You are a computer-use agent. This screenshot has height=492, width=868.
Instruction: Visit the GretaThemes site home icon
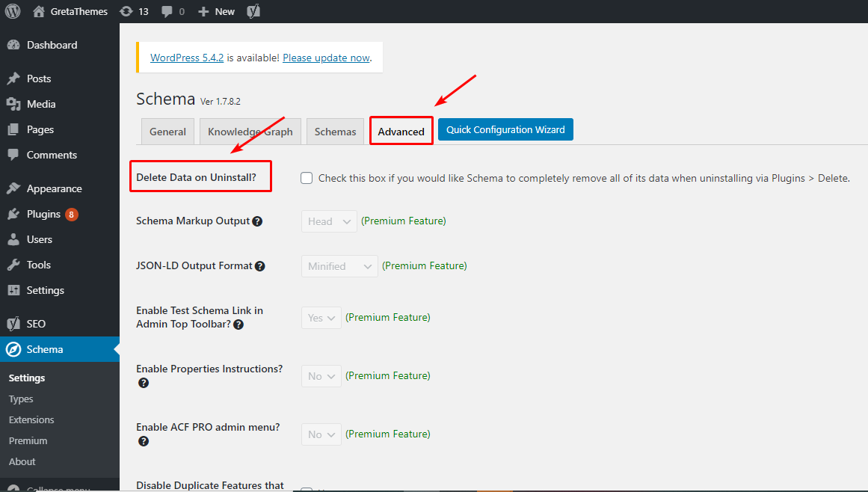coord(39,11)
